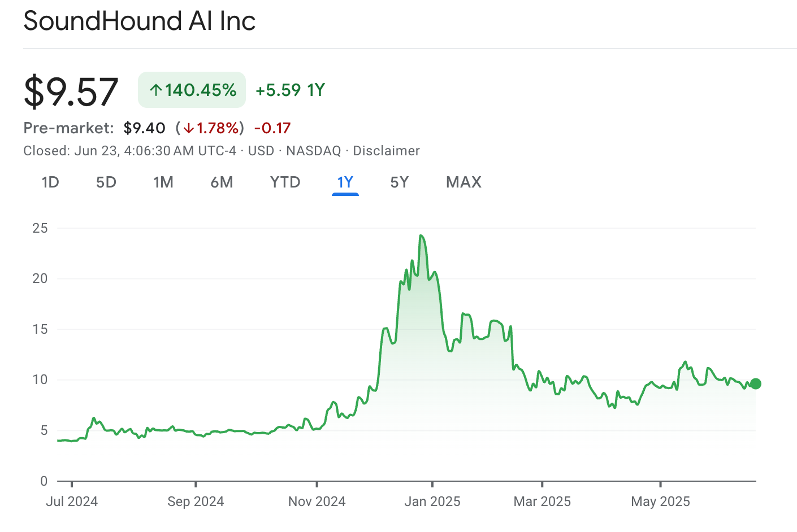
Task: Click the $9.57 current price
Action: tap(71, 91)
